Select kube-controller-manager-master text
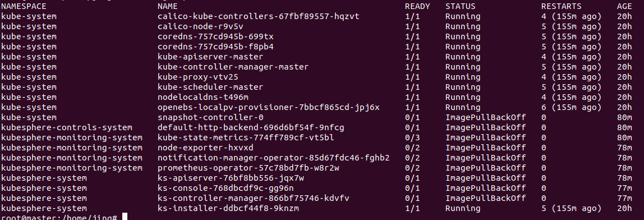The width and height of the screenshot is (644, 220). [x=233, y=67]
